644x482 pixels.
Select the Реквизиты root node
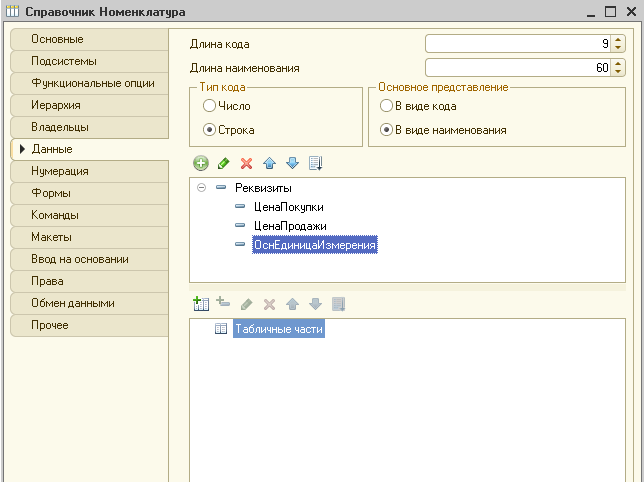263,188
